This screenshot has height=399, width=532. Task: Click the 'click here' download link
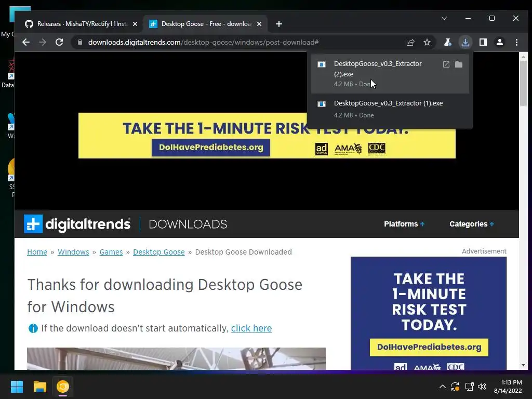click(251, 328)
